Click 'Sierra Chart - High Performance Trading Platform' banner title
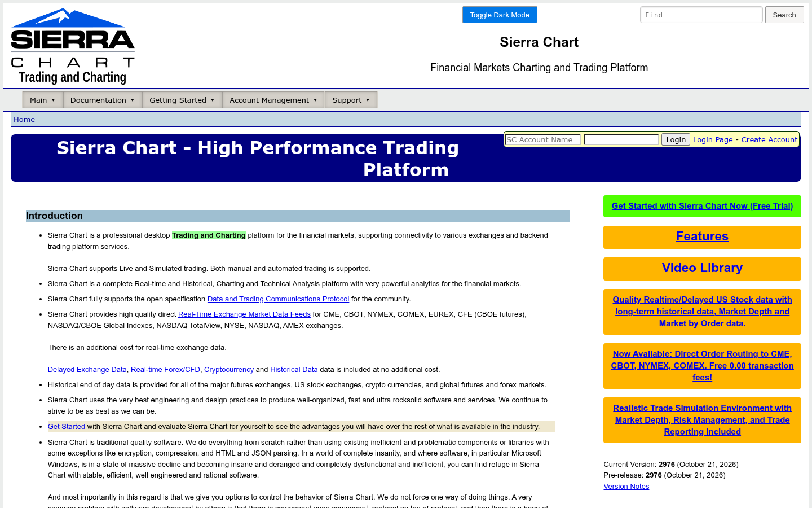The width and height of the screenshot is (812, 508). pyautogui.click(x=258, y=159)
